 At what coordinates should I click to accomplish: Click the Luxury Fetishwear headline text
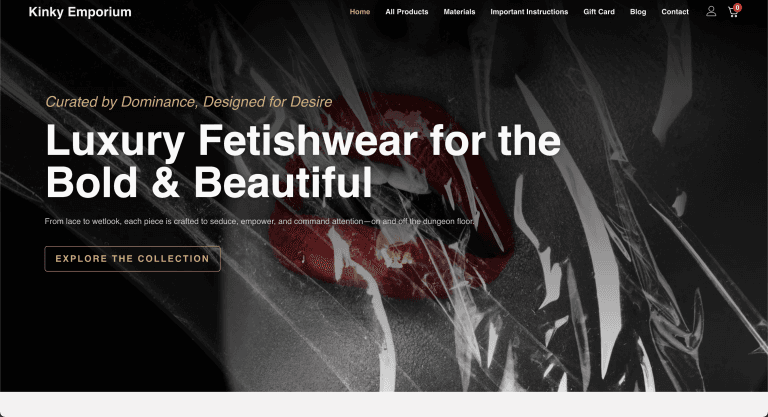(303, 161)
